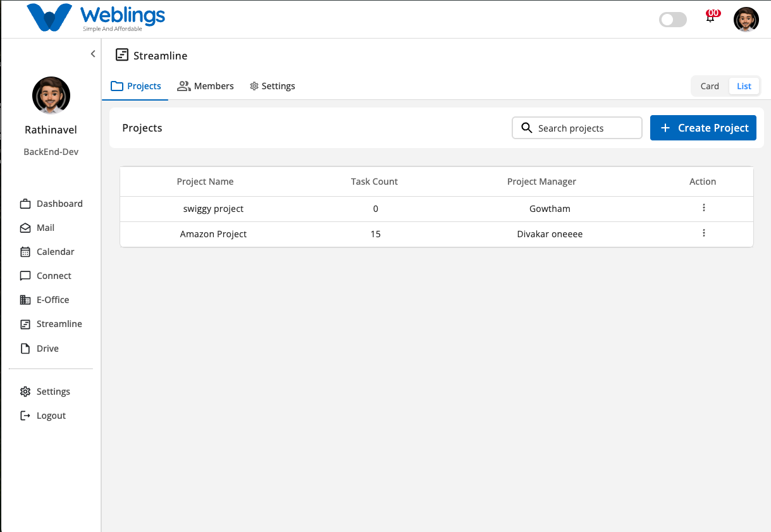
Task: Click the Search projects field
Action: (577, 128)
